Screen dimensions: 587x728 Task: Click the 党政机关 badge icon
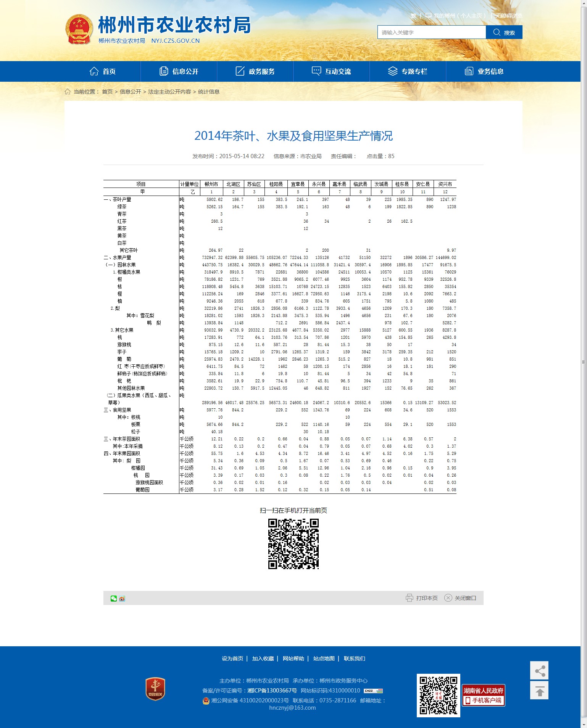[x=155, y=689]
